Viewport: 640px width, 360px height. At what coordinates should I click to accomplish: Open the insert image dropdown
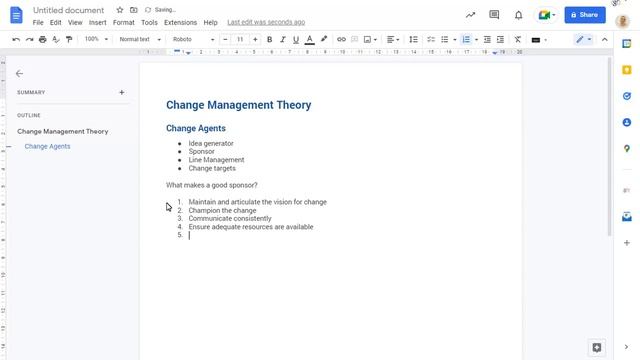tap(370, 40)
